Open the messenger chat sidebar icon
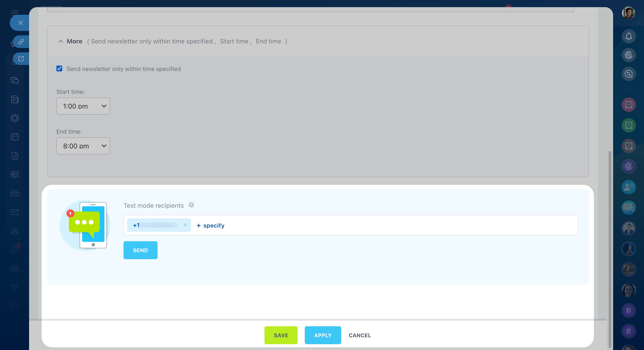Viewport: 644px width, 350px height. (15, 81)
